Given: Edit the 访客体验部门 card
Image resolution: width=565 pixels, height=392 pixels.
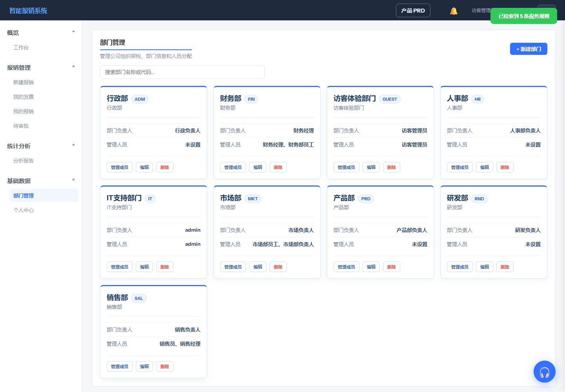Looking at the screenshot, I should pyautogui.click(x=371, y=167).
